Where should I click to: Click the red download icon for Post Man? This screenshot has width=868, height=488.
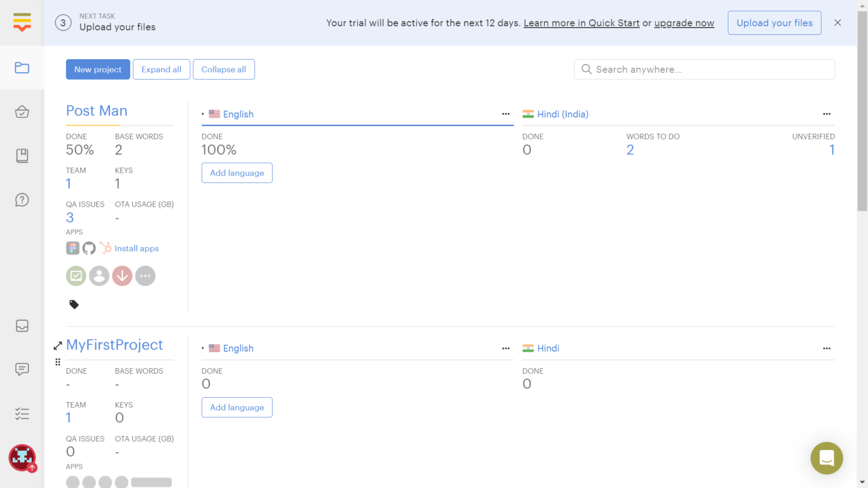122,276
